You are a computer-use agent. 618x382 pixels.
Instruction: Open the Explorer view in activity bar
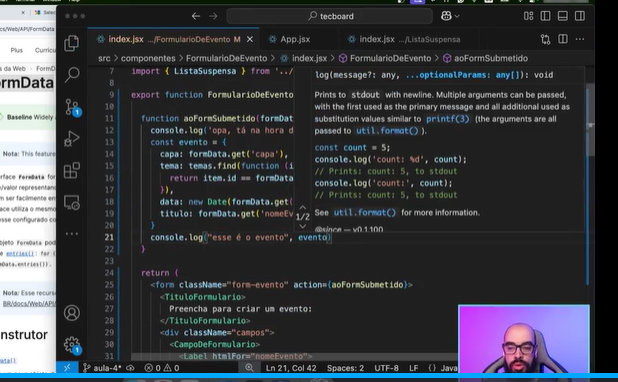(x=71, y=43)
